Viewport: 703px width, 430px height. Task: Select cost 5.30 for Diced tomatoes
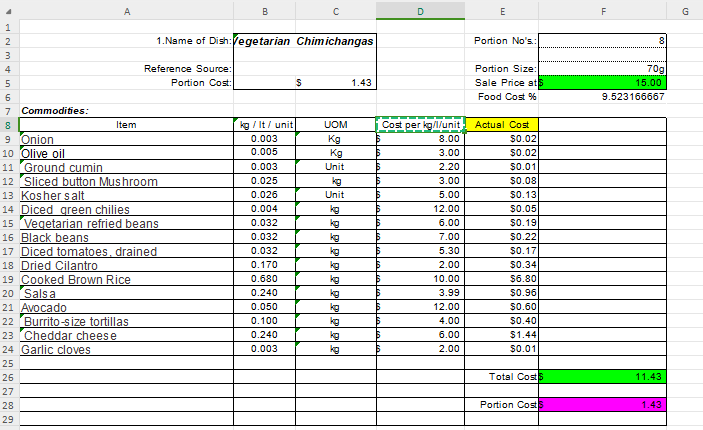[420, 251]
